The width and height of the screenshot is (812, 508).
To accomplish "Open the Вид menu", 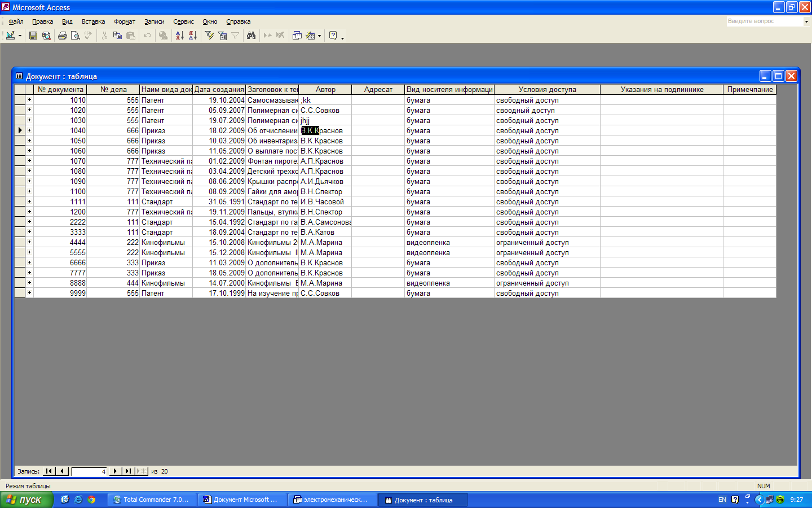I will click(67, 21).
